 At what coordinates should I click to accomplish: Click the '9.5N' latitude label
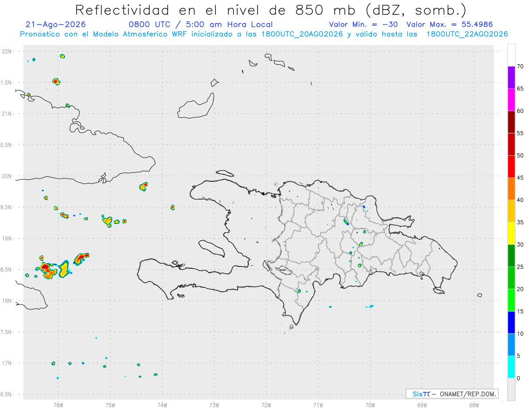click(x=6, y=207)
